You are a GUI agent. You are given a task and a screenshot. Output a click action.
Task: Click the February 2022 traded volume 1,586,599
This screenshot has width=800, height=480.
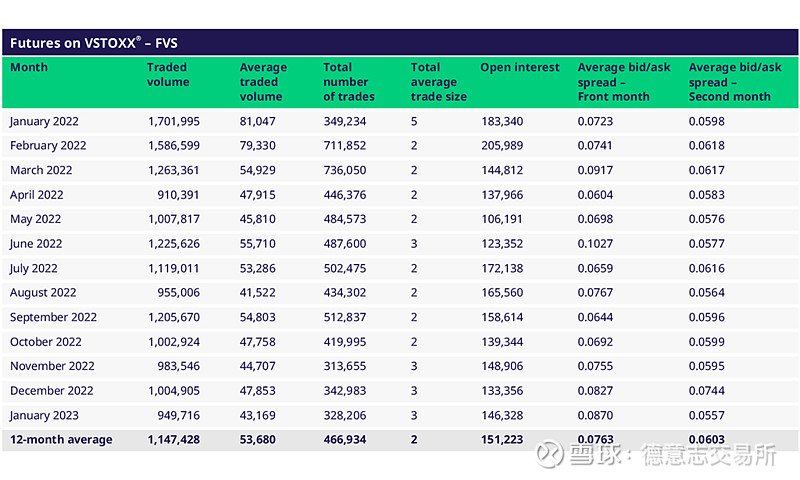click(173, 146)
